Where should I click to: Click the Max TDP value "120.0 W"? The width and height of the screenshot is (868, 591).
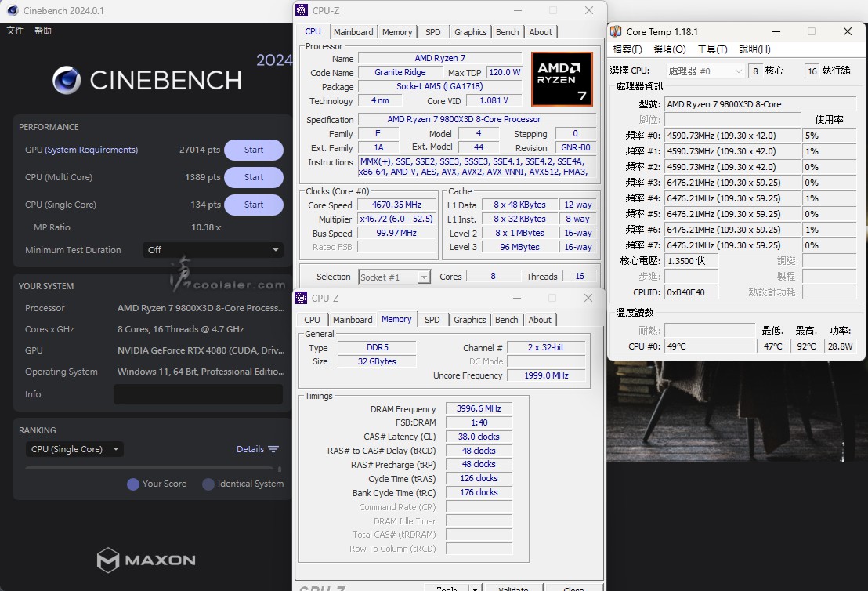[x=505, y=73]
